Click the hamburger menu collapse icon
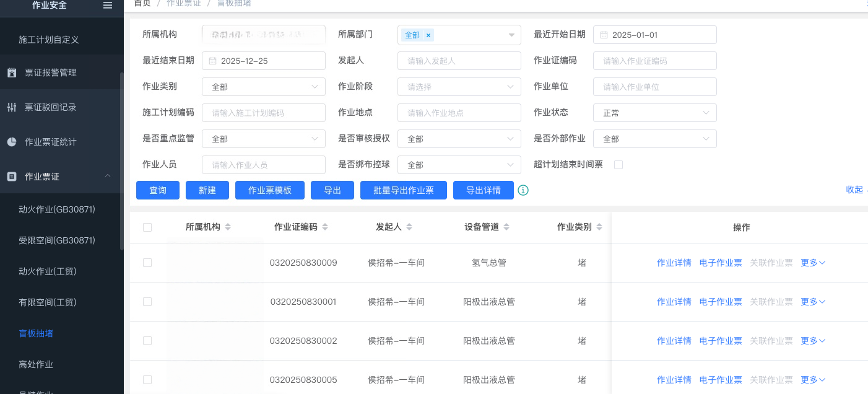 [108, 5]
